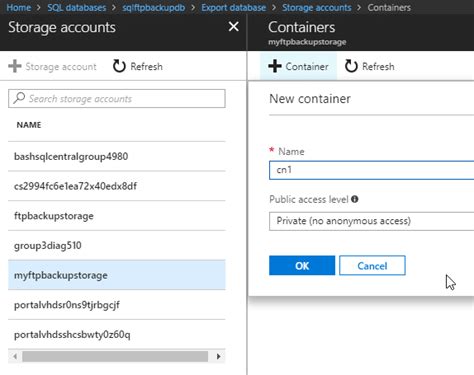474x375 pixels.
Task: Click the container Name input field
Action: click(x=371, y=170)
